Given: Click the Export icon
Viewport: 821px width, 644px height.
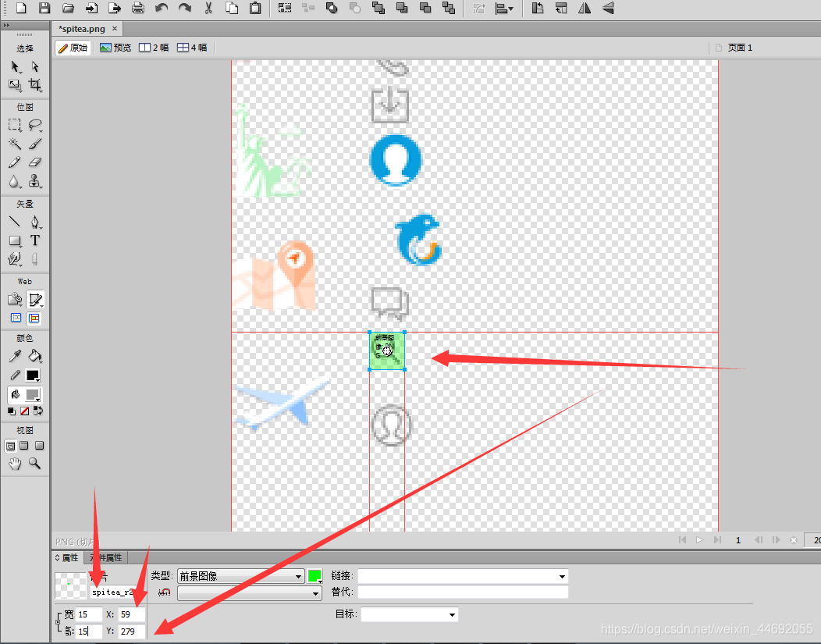Looking at the screenshot, I should pos(115,8).
